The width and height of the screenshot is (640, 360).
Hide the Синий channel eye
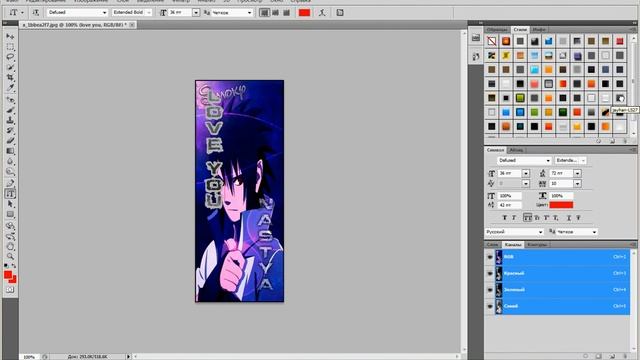490,306
